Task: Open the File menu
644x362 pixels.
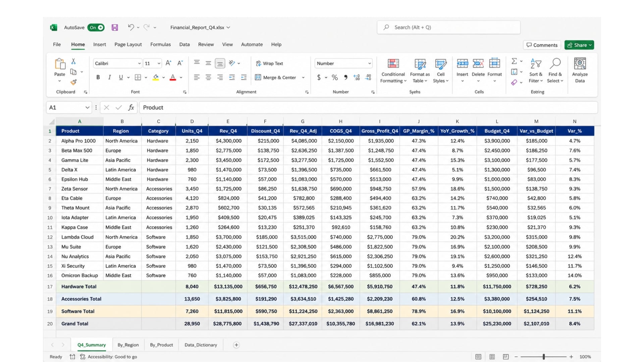Action: (57, 44)
